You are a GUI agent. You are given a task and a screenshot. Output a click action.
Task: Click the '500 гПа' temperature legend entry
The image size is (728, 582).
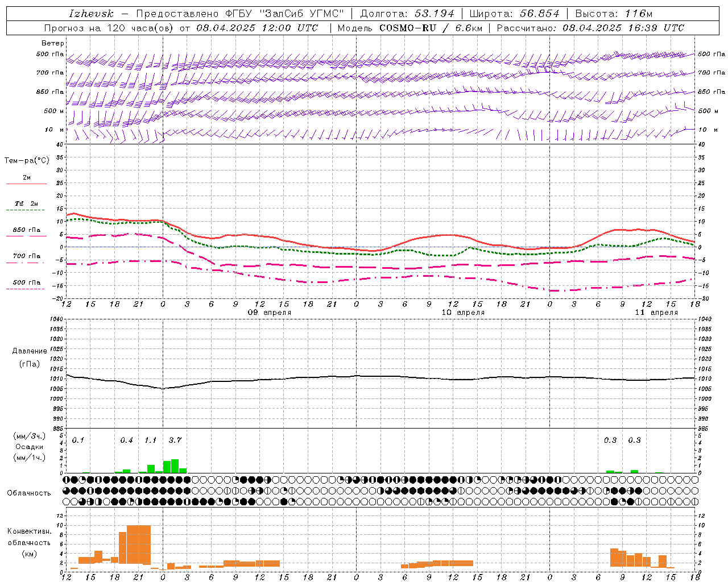pyautogui.click(x=27, y=282)
